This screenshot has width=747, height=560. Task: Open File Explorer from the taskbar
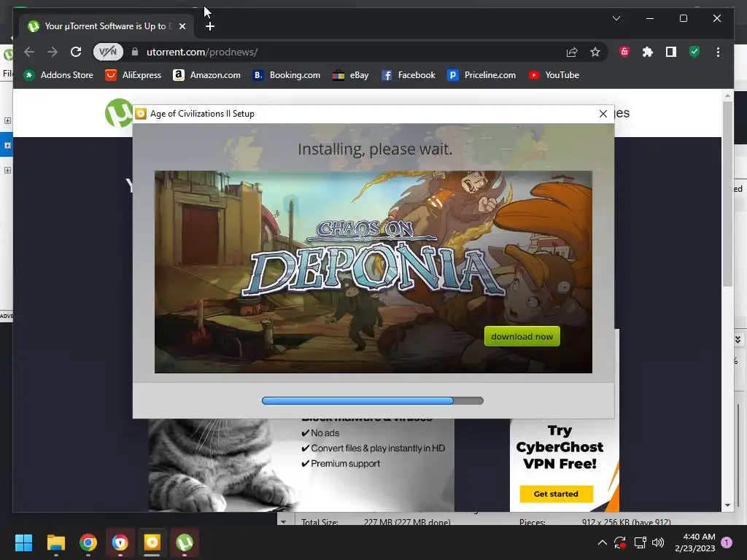[x=55, y=542]
